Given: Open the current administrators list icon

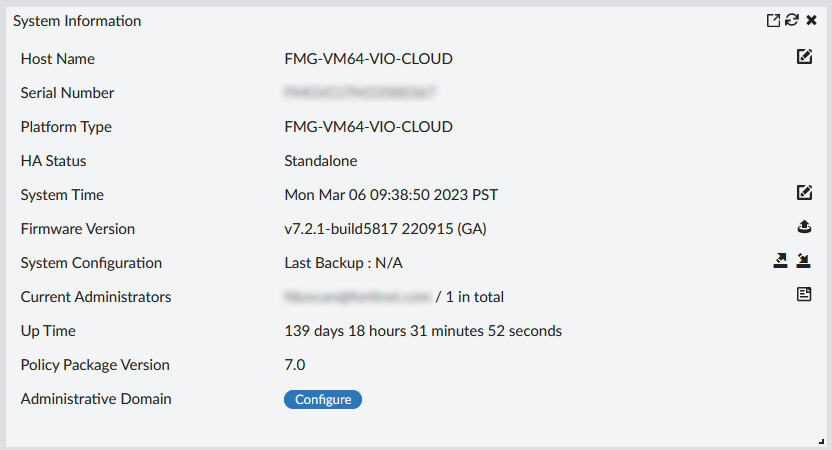Looking at the screenshot, I should tap(804, 295).
